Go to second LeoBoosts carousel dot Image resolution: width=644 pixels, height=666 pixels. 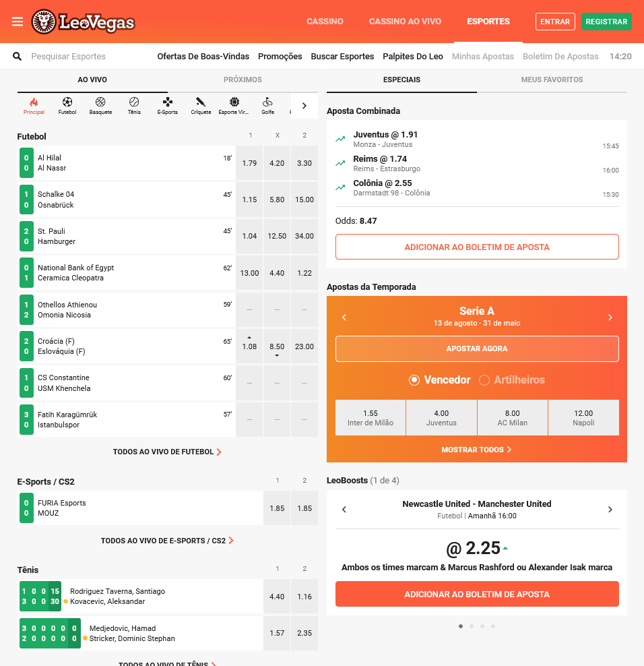(x=472, y=626)
